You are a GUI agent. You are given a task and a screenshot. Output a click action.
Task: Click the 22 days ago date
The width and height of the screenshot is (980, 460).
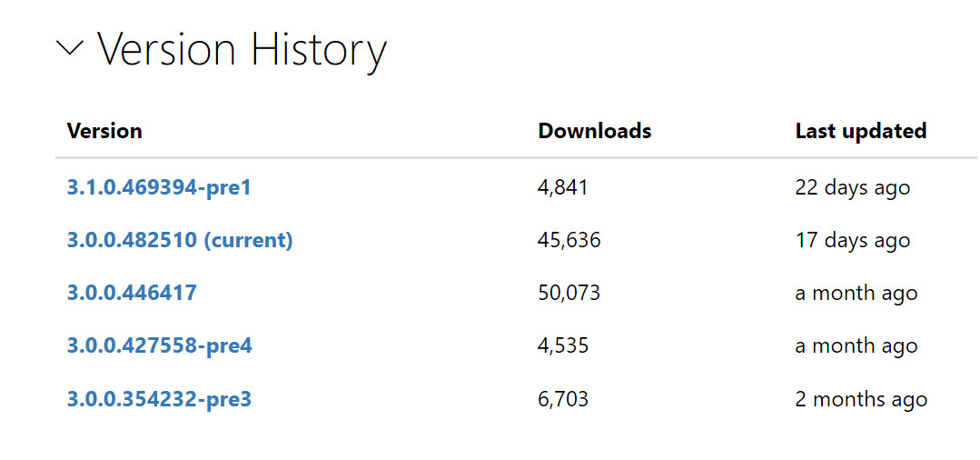click(853, 188)
